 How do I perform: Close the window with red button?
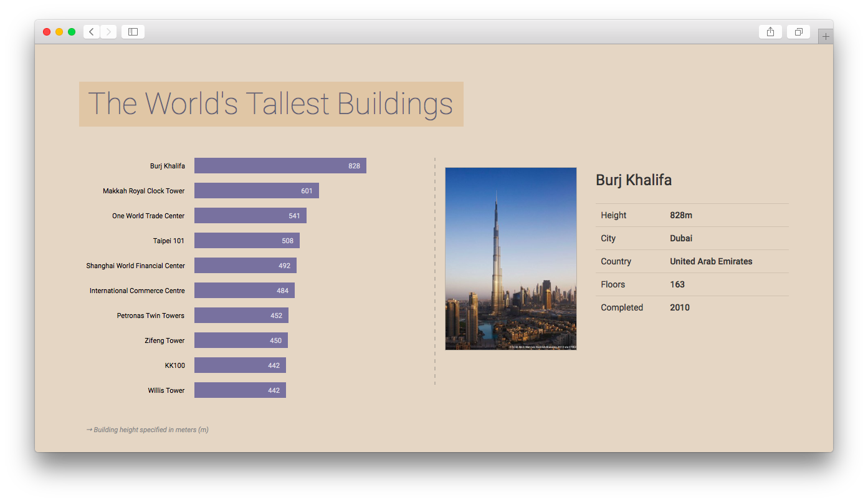47,32
